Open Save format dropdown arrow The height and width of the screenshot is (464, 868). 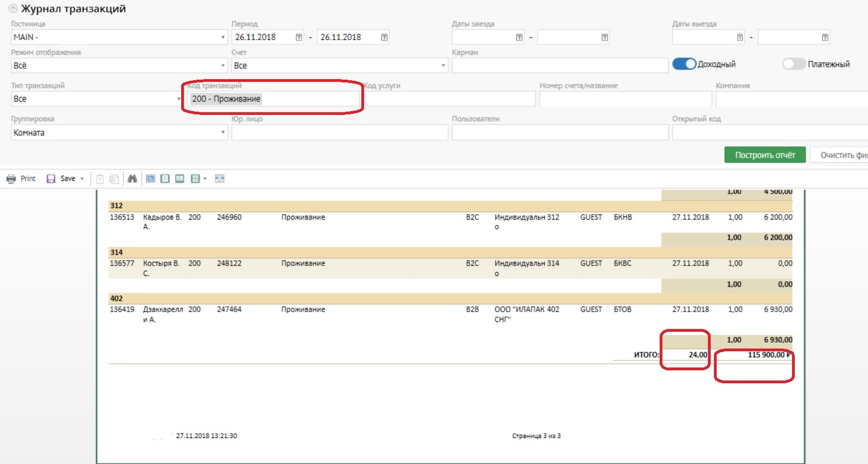click(x=82, y=179)
